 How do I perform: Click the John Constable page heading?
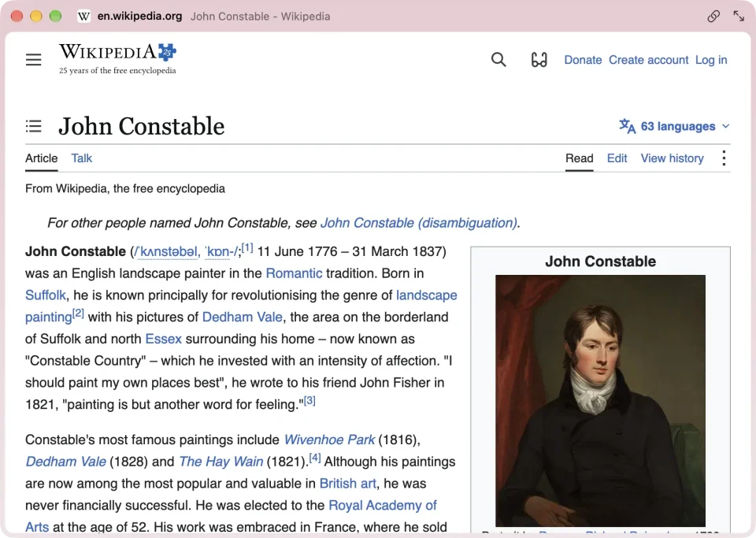click(x=141, y=126)
